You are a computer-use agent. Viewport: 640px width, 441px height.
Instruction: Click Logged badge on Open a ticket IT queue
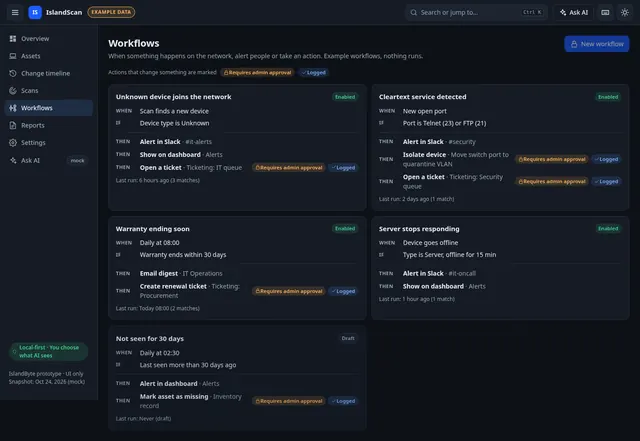(x=343, y=168)
